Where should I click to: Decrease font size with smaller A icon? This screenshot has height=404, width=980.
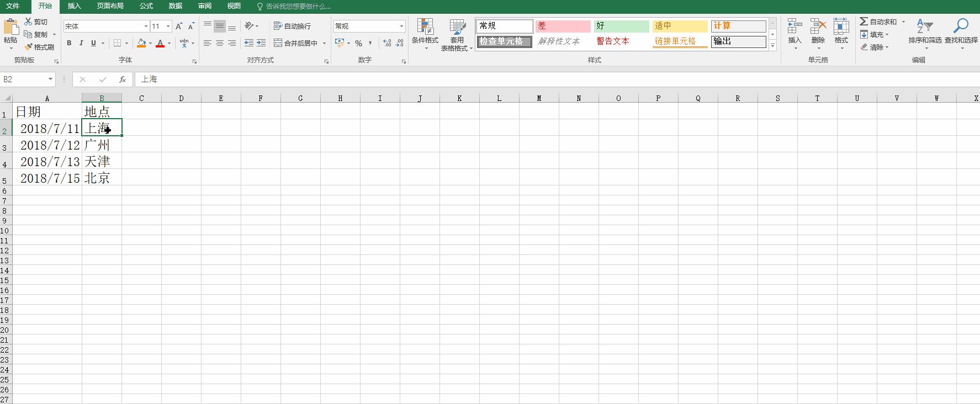point(191,26)
